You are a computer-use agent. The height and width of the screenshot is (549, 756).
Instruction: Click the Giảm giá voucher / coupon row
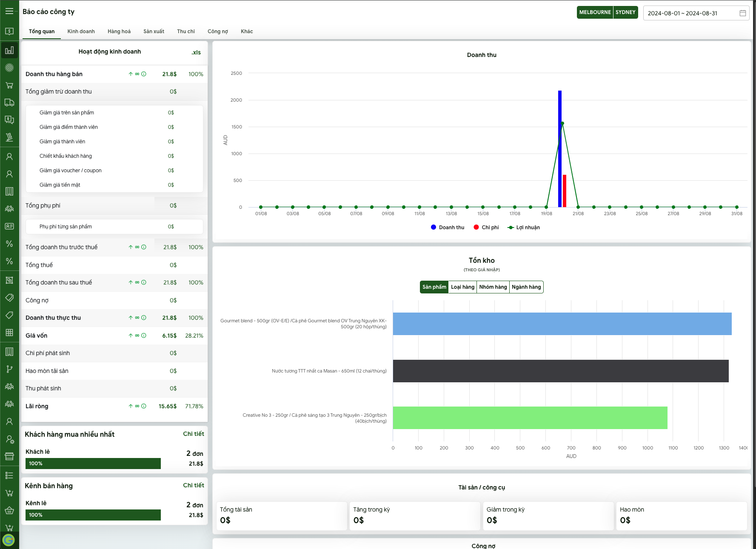[114, 171]
